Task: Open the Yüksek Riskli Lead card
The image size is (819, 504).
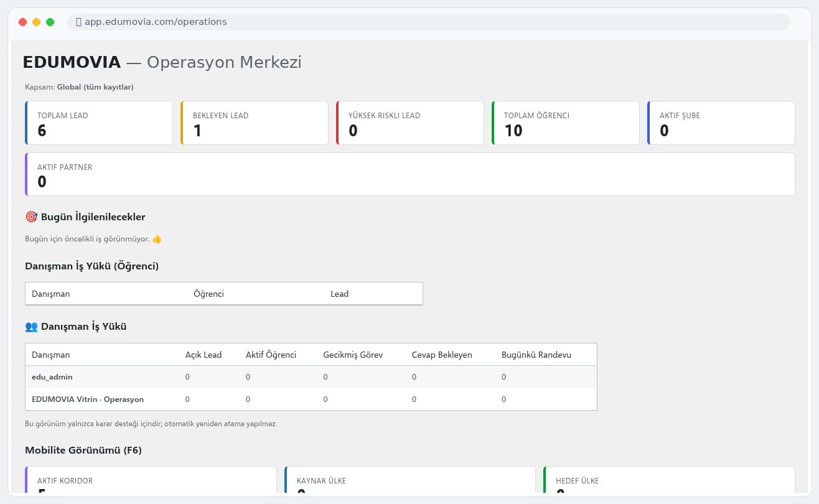Action: pyautogui.click(x=410, y=123)
